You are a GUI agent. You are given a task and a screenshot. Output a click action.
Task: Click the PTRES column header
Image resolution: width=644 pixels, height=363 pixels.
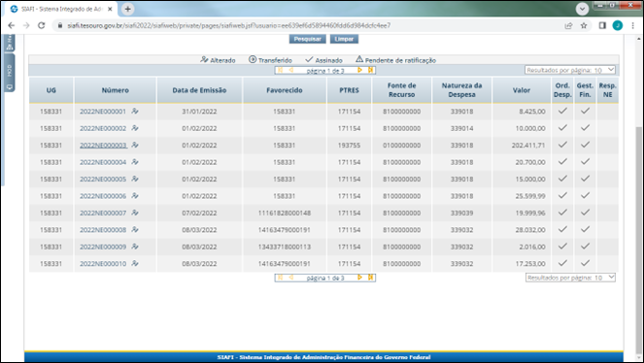coord(349,90)
